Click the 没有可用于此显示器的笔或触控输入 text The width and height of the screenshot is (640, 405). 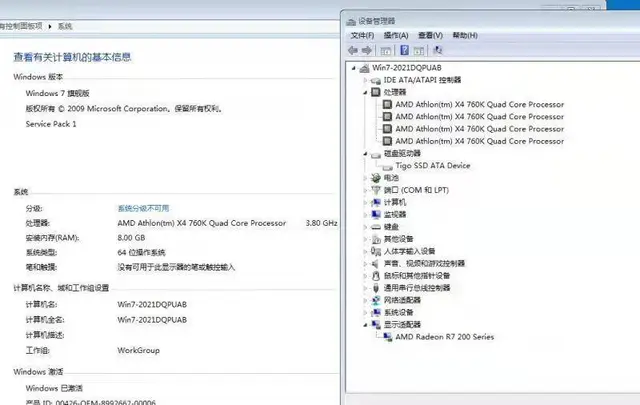pos(176,267)
